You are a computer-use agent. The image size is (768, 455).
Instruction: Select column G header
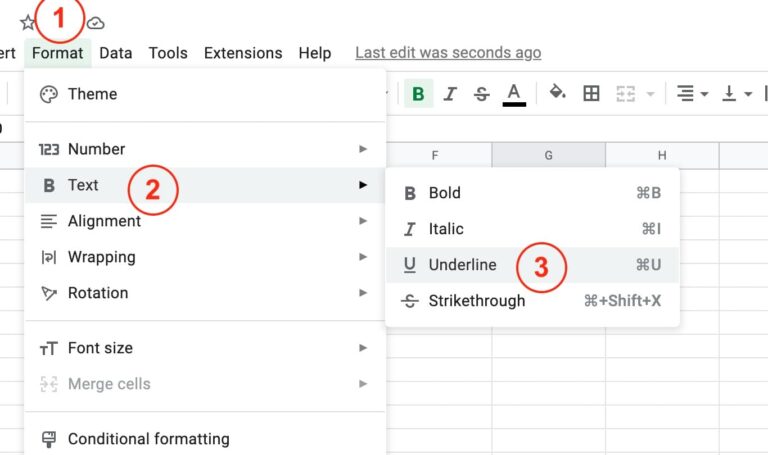coord(549,155)
